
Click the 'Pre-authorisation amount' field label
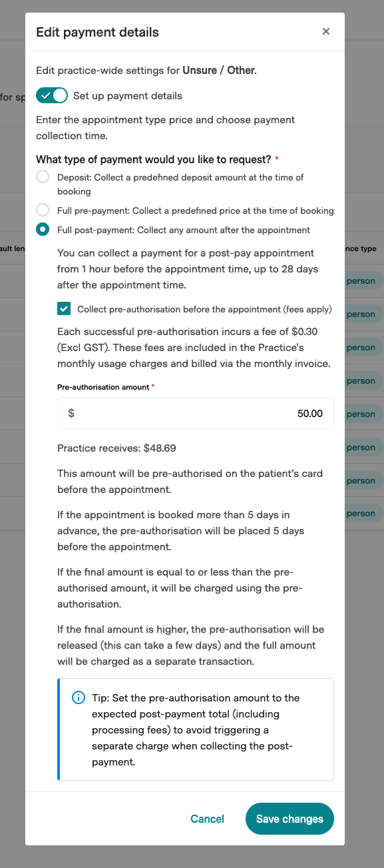[x=104, y=387]
